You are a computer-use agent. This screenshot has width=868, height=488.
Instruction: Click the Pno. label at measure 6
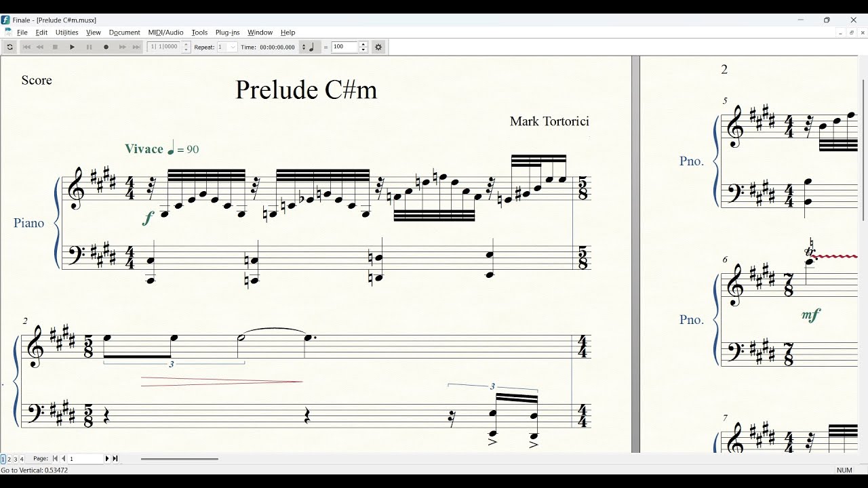click(x=692, y=320)
